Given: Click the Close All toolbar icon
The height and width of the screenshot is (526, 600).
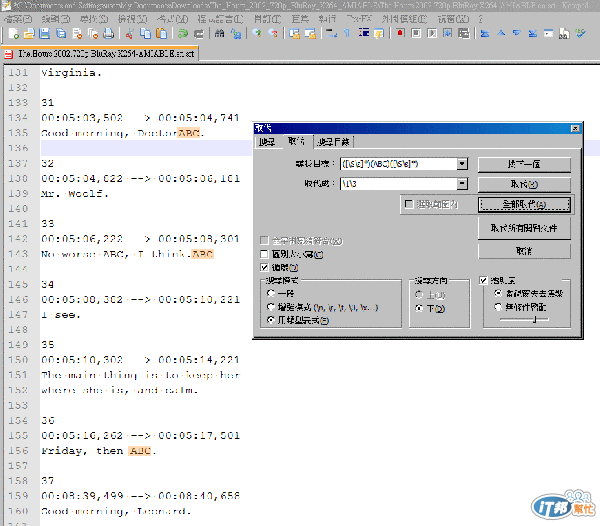Looking at the screenshot, I should point(93,34).
